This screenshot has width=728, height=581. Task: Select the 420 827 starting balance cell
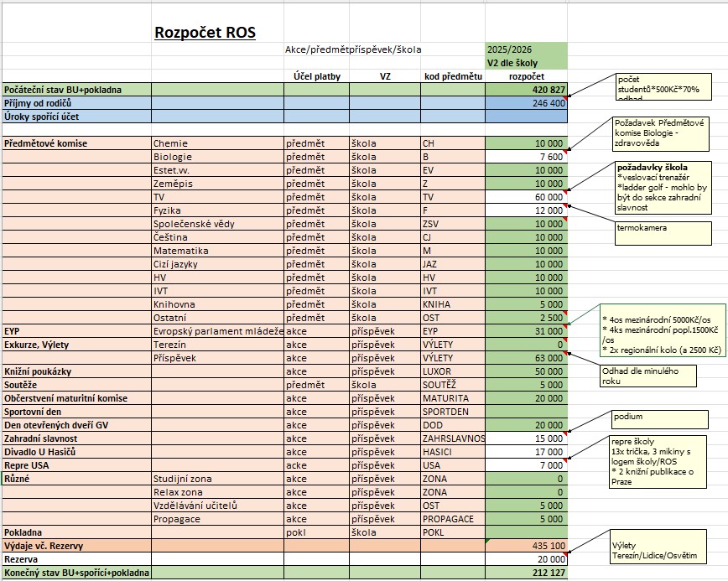tap(526, 90)
